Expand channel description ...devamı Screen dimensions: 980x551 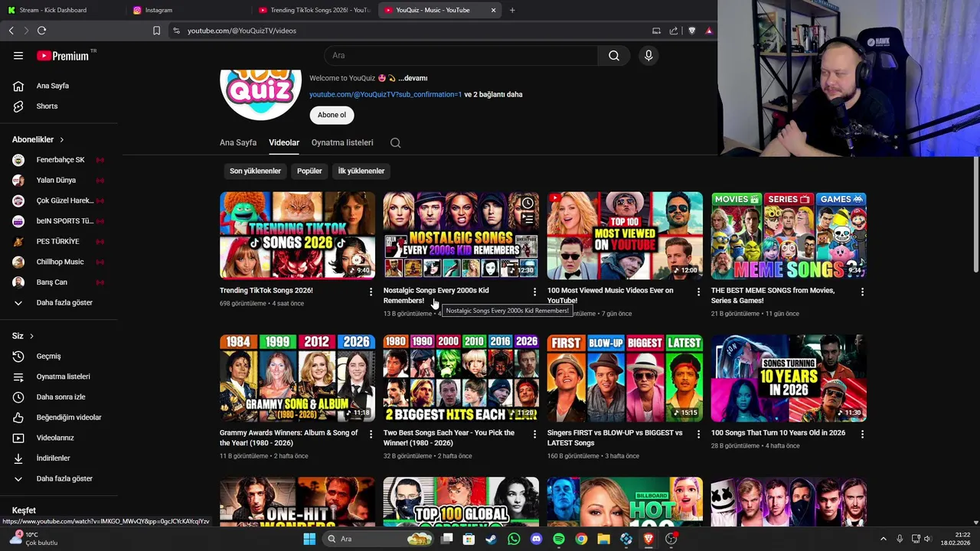tap(413, 78)
